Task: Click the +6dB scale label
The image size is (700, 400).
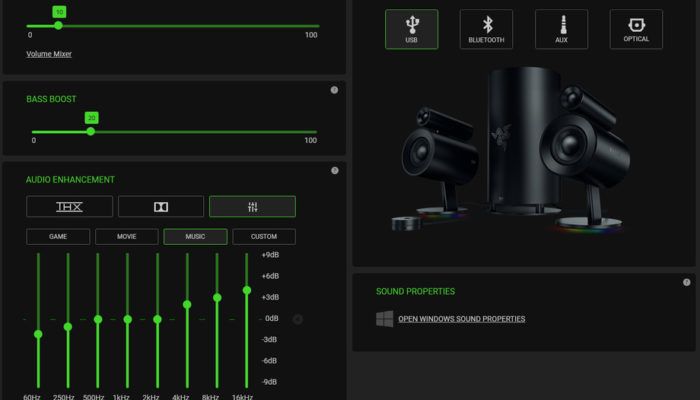Action: 270,276
